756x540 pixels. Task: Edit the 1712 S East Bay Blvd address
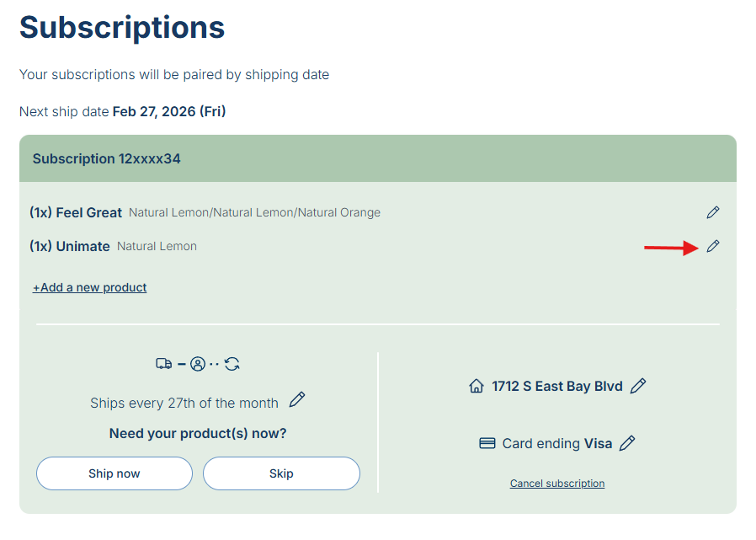click(638, 386)
